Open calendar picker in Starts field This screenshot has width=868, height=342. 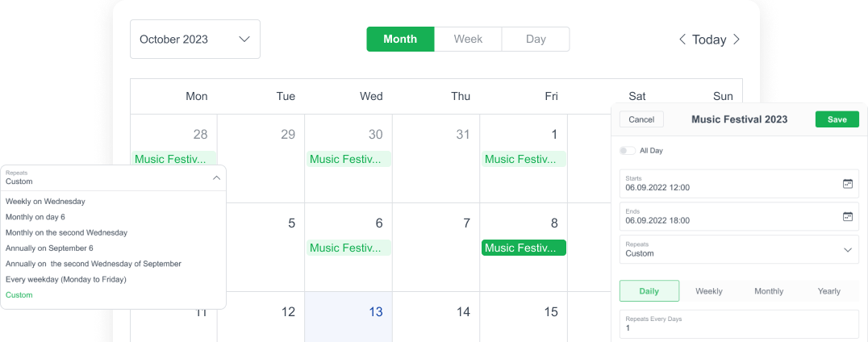coord(847,184)
